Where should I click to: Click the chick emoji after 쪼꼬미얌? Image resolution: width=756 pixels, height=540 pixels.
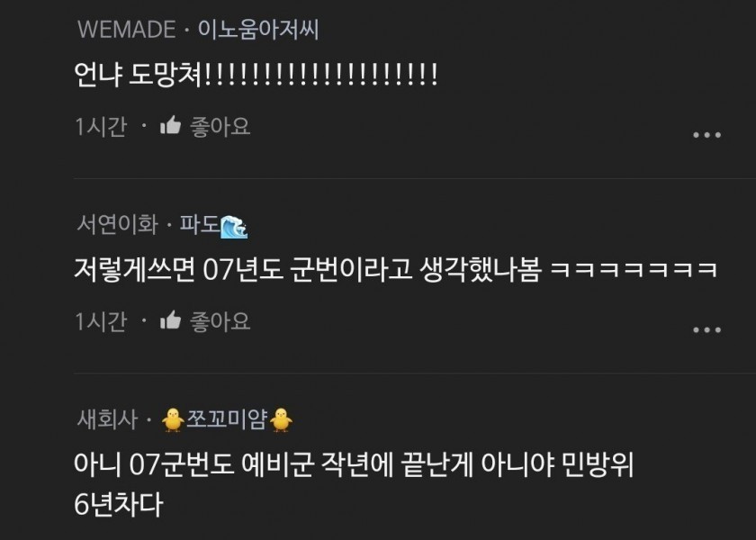tap(281, 419)
